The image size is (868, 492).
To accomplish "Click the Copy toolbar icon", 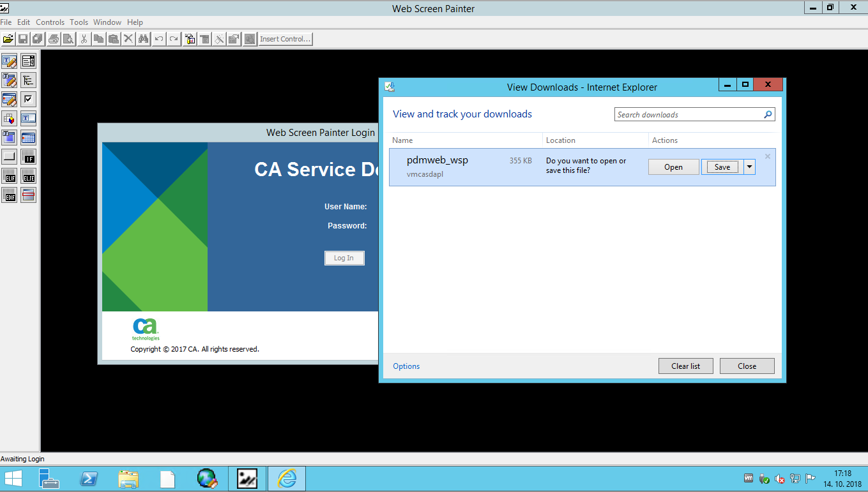I will click(x=98, y=39).
